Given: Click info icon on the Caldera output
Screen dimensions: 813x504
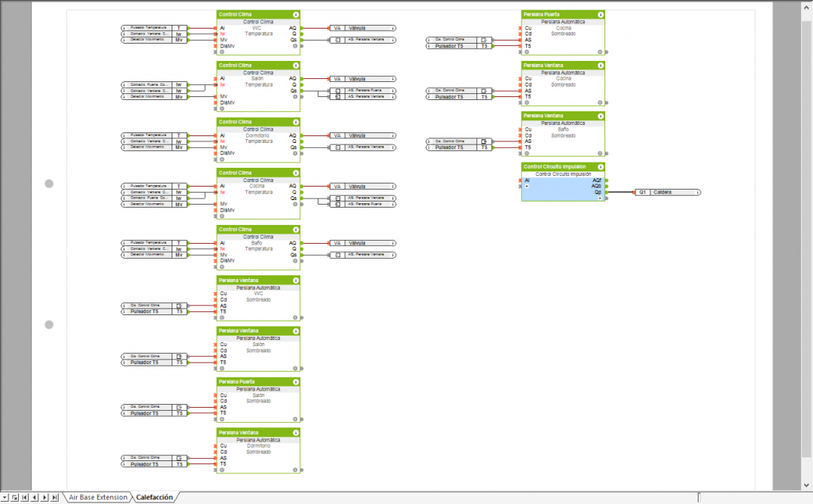Looking at the screenshot, I should 698,193.
